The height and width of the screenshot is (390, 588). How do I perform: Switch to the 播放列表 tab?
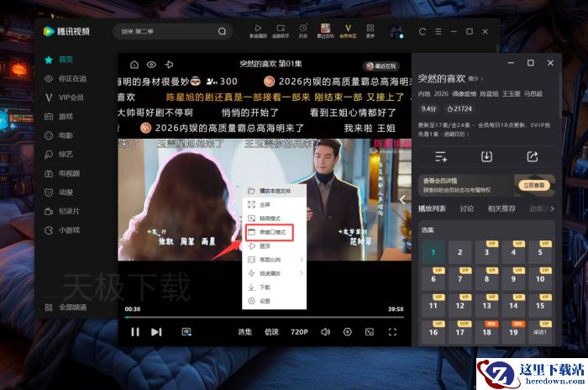[x=432, y=208]
